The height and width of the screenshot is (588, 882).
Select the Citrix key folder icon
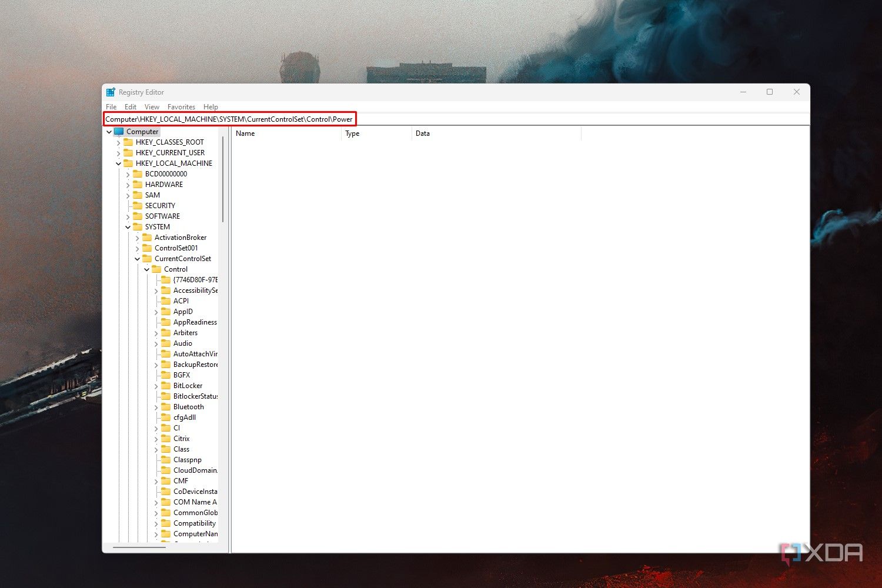165,438
